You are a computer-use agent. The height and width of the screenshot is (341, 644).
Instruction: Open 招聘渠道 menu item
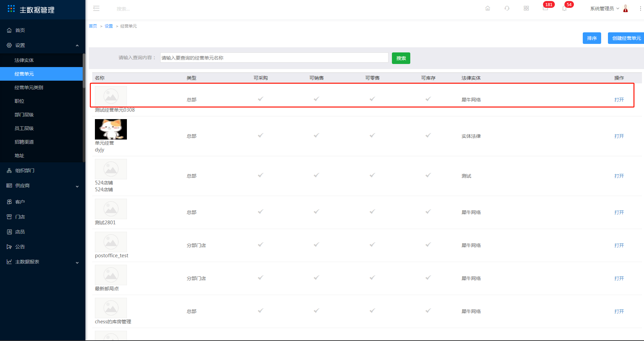41,142
